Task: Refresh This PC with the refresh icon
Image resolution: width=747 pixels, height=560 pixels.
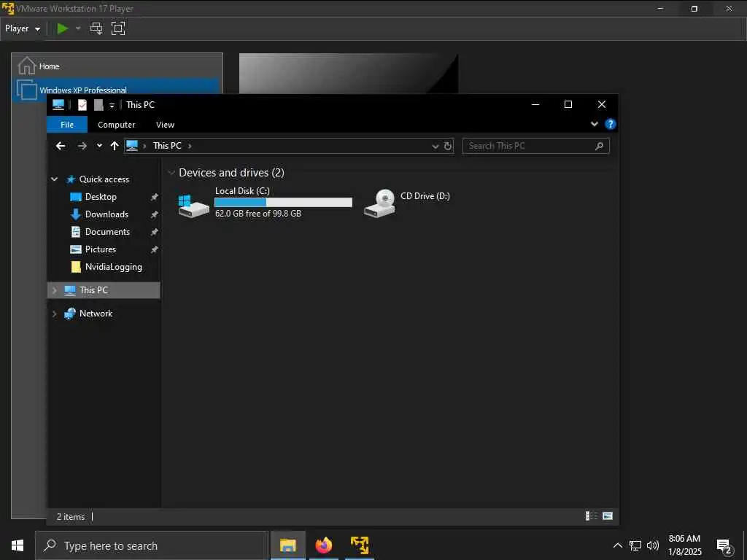Action: pyautogui.click(x=448, y=146)
